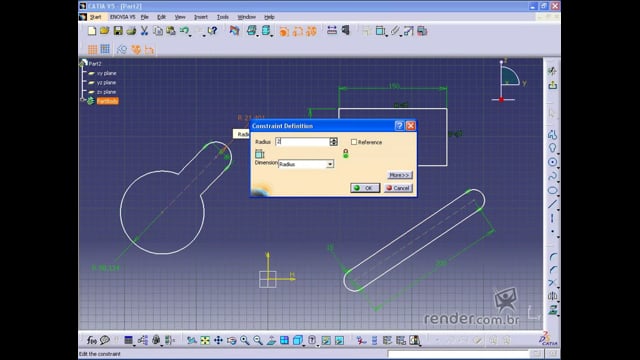The width and height of the screenshot is (640, 360).
Task: Click the Radius spinner arrows
Action: click(333, 141)
